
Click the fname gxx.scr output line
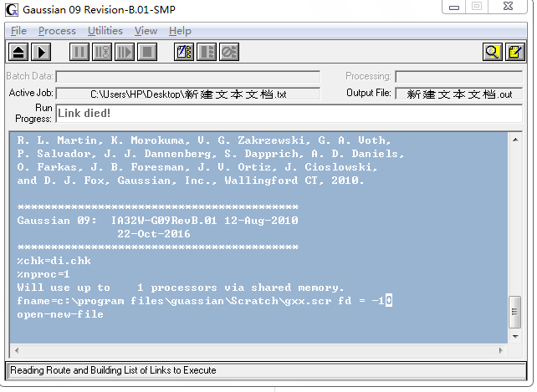coord(204,301)
